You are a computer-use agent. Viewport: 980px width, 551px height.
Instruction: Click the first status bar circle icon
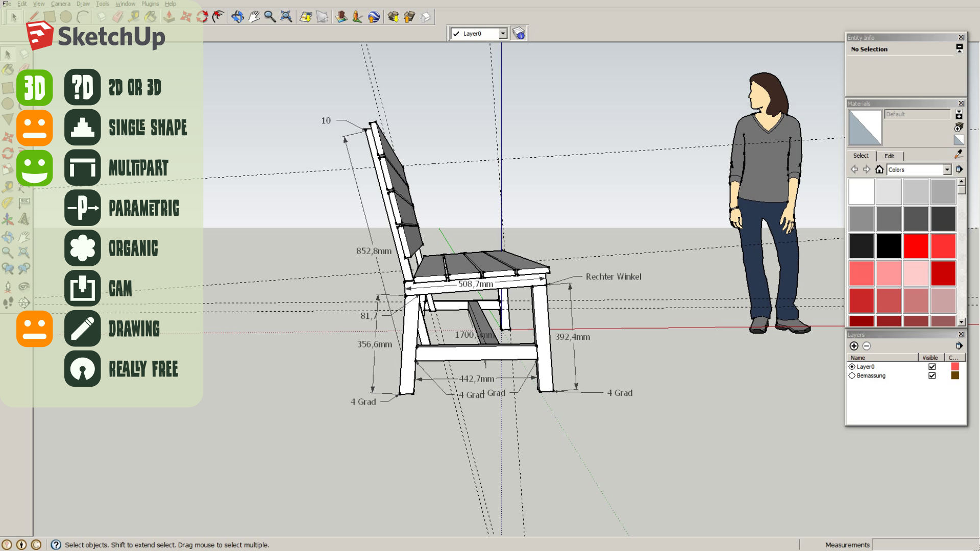7,545
